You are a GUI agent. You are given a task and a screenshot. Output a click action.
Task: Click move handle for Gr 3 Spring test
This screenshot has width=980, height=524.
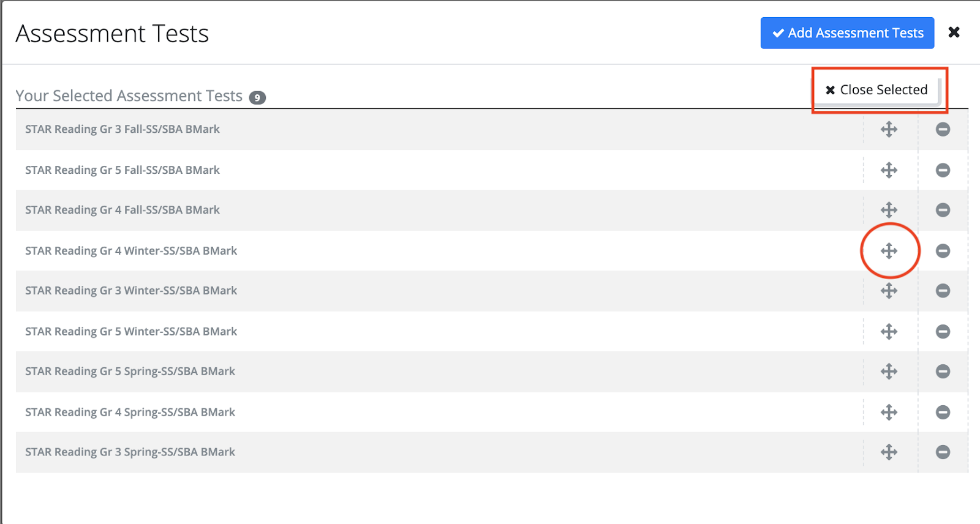pos(889,452)
